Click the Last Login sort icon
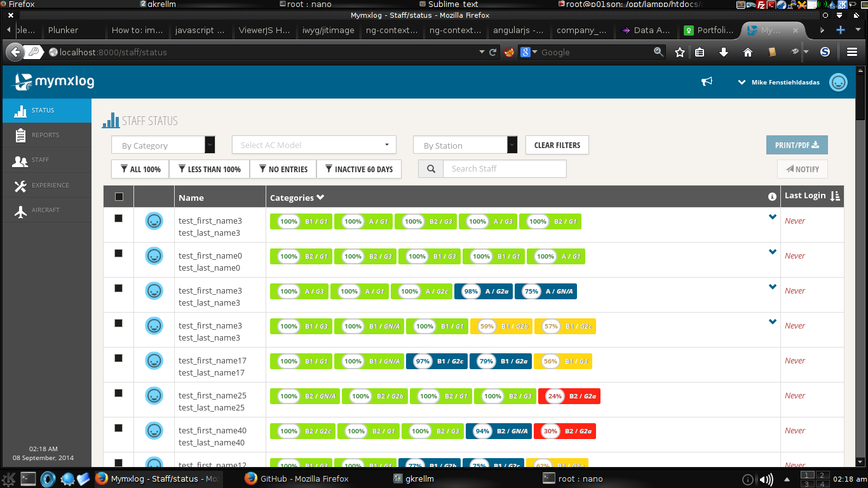 pos(835,196)
